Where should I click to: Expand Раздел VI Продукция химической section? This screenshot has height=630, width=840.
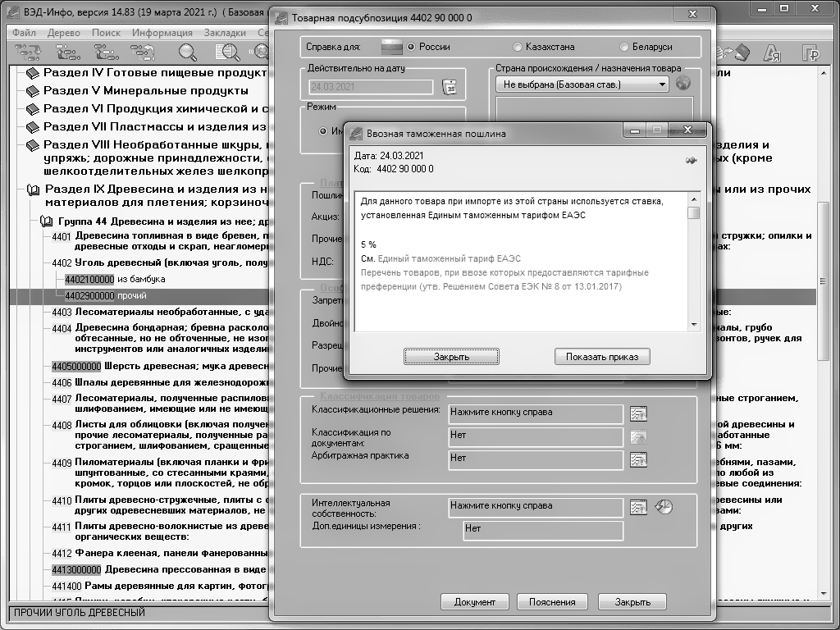point(33,109)
